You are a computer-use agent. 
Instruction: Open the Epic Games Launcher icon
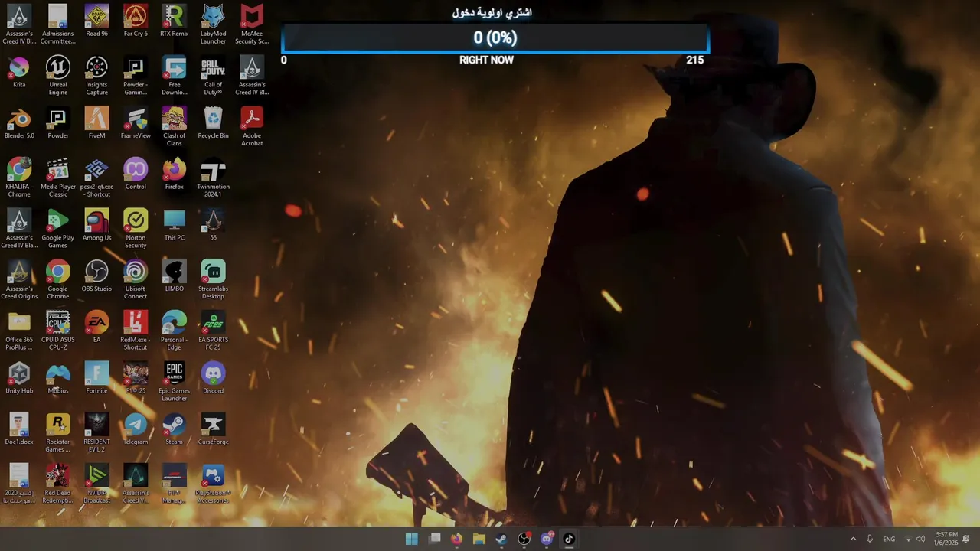(174, 382)
